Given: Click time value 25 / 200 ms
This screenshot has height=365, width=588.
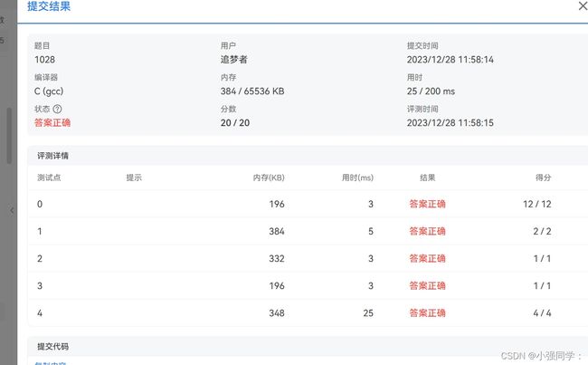Looking at the screenshot, I should tap(431, 91).
